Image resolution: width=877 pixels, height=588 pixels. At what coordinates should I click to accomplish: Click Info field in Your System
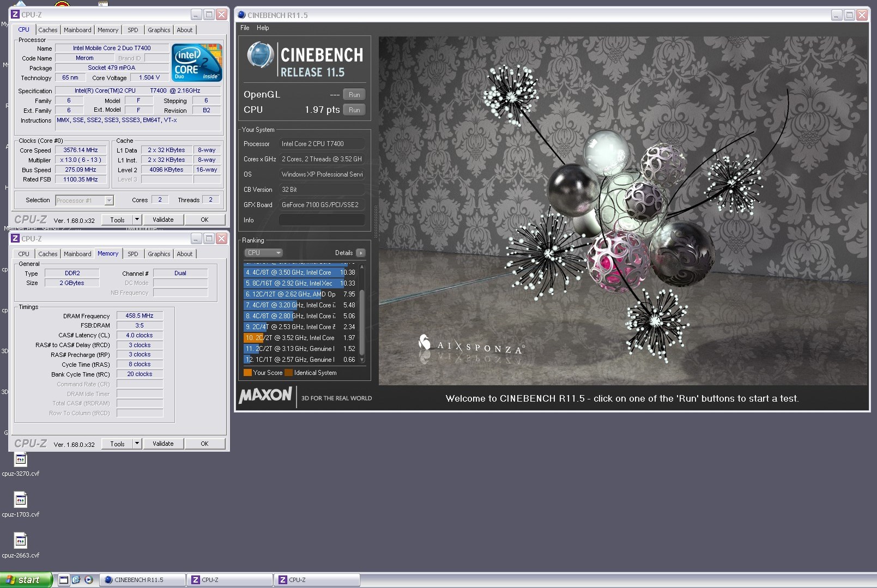pyautogui.click(x=322, y=220)
